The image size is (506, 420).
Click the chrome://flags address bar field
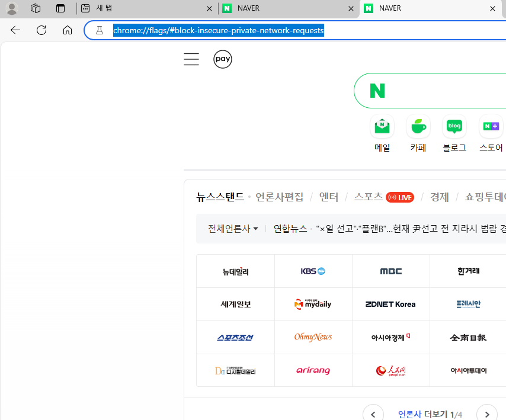294,30
